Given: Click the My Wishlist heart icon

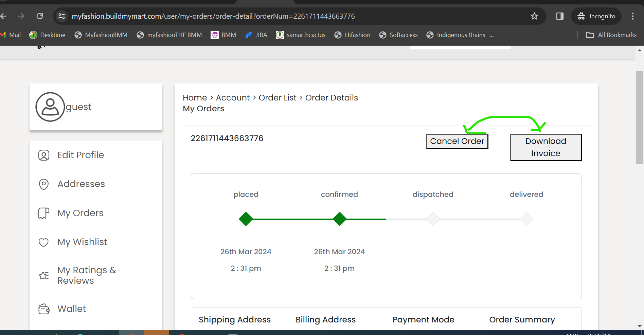Looking at the screenshot, I should click(x=43, y=242).
